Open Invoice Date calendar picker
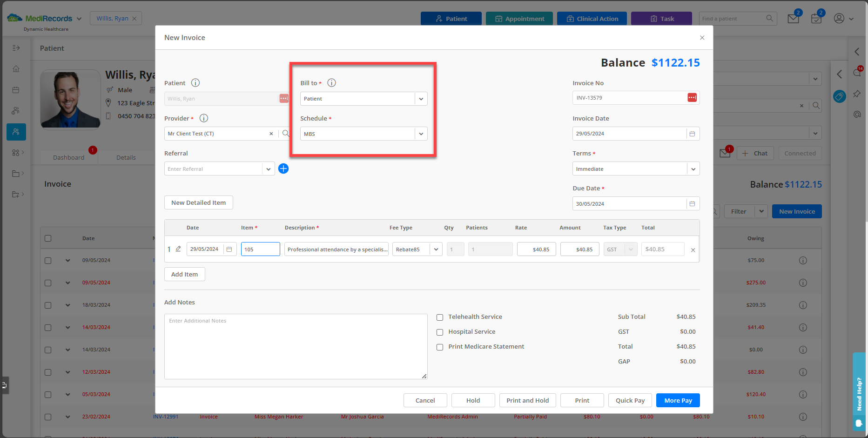868x438 pixels. tap(692, 134)
